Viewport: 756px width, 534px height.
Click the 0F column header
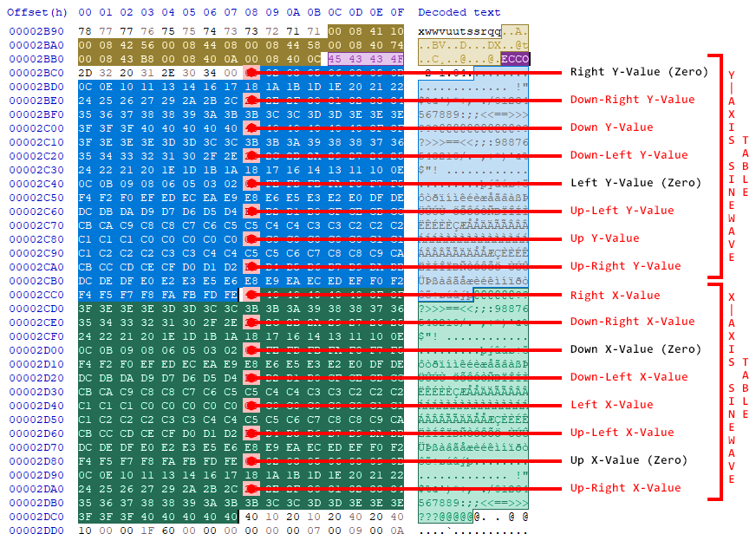point(397,13)
